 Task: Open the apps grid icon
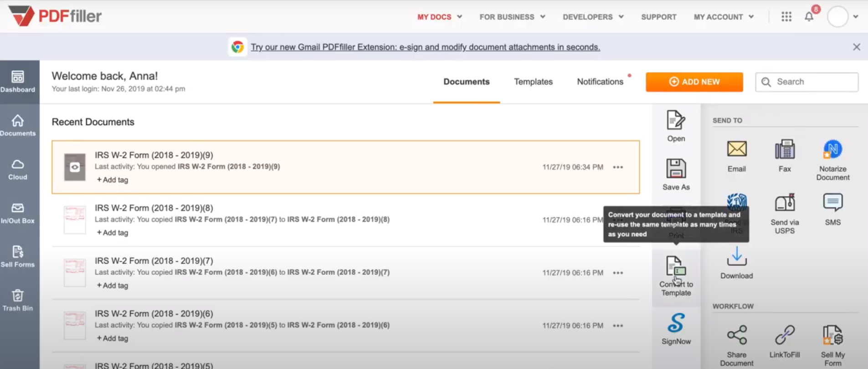(786, 17)
